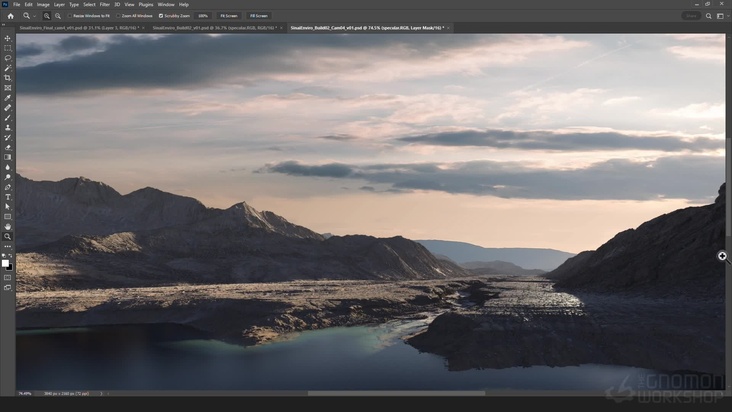Reset default foreground and background colors
This screenshot has width=732, height=412.
pos(4,256)
